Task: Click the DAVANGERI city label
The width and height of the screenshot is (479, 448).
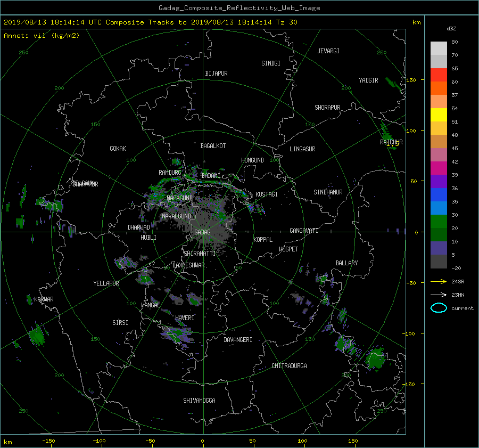Action: 238,340
